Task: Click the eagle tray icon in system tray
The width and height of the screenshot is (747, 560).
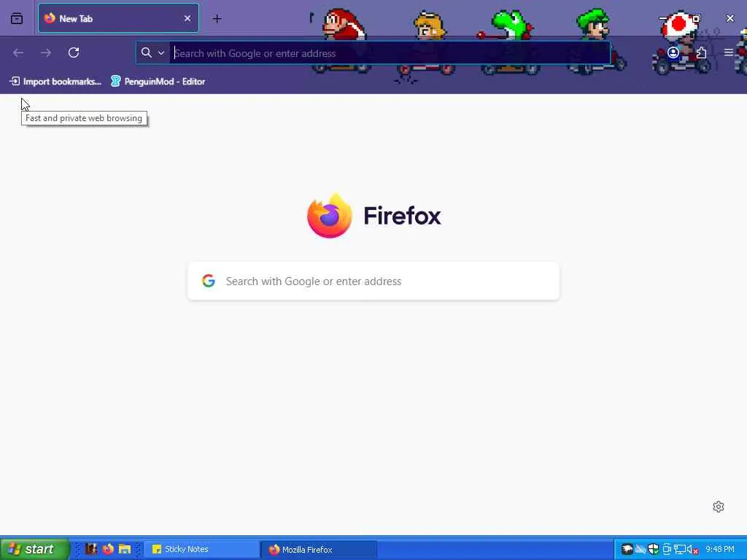Action: (x=627, y=550)
